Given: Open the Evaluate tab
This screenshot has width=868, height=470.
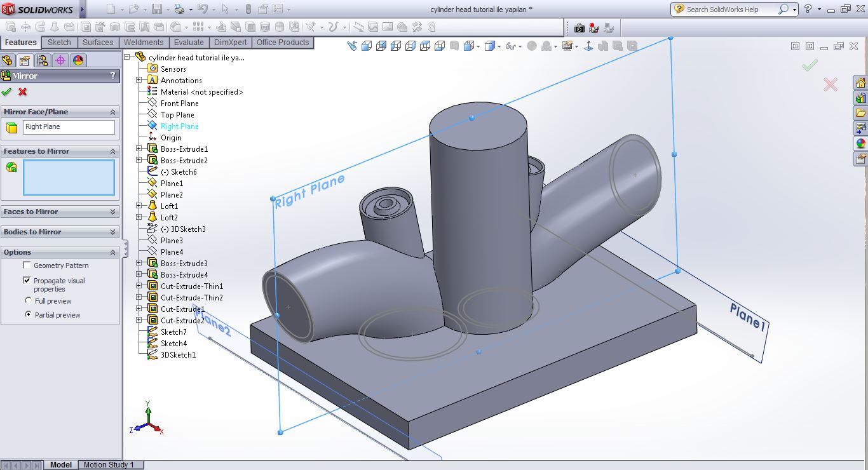Looking at the screenshot, I should 189,43.
